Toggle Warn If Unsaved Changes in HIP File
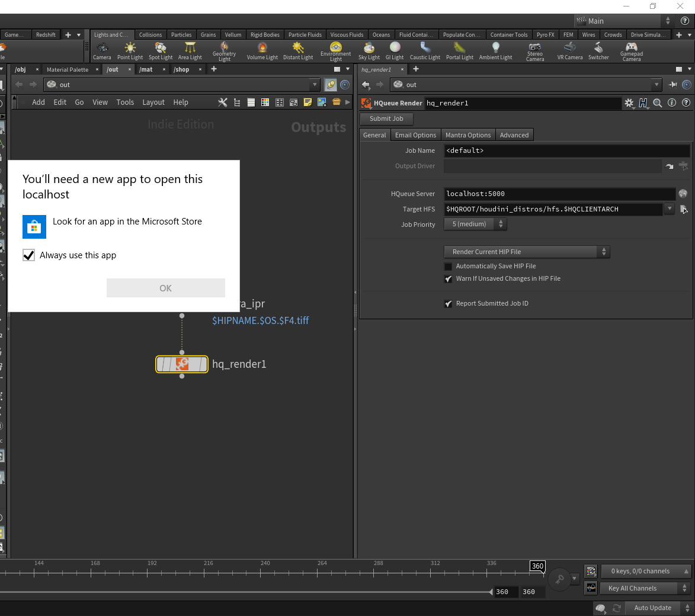The width and height of the screenshot is (695, 616). click(x=448, y=279)
